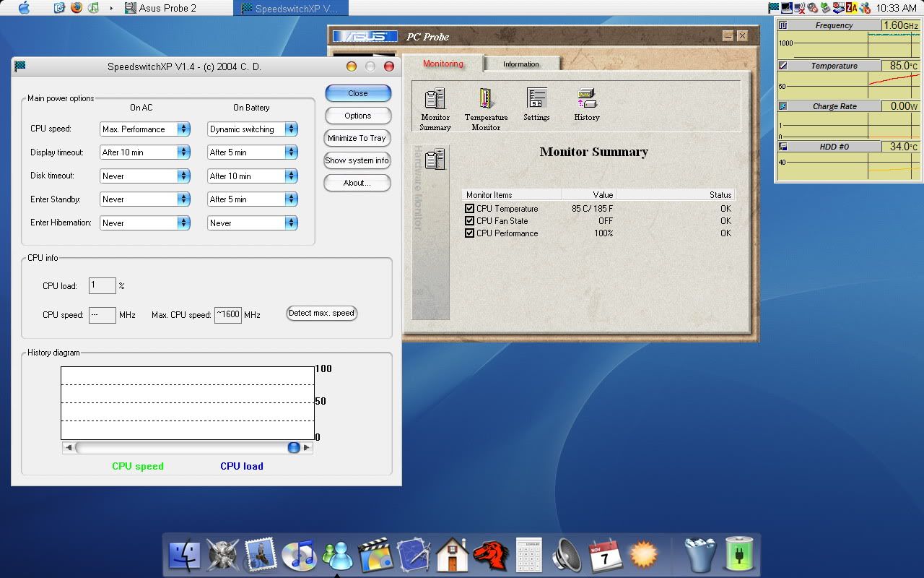Click the CPU load value field
Image resolution: width=924 pixels, height=578 pixels.
click(x=103, y=285)
